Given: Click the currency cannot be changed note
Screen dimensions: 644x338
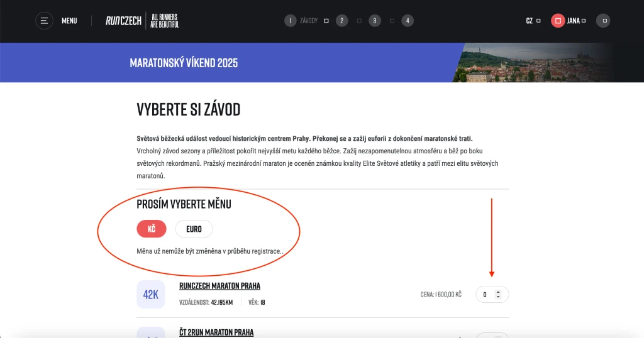Looking at the screenshot, I should (210, 251).
